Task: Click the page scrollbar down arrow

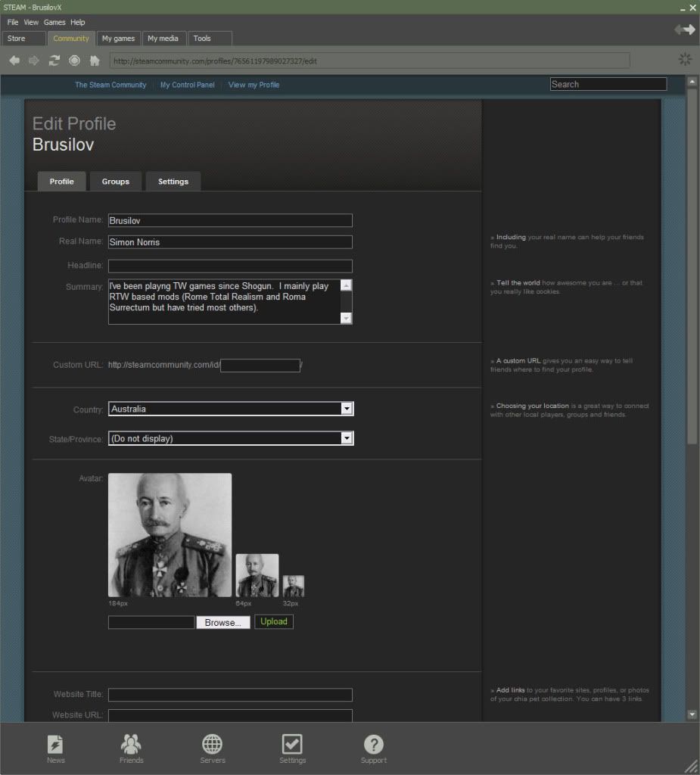Action: pos(692,714)
